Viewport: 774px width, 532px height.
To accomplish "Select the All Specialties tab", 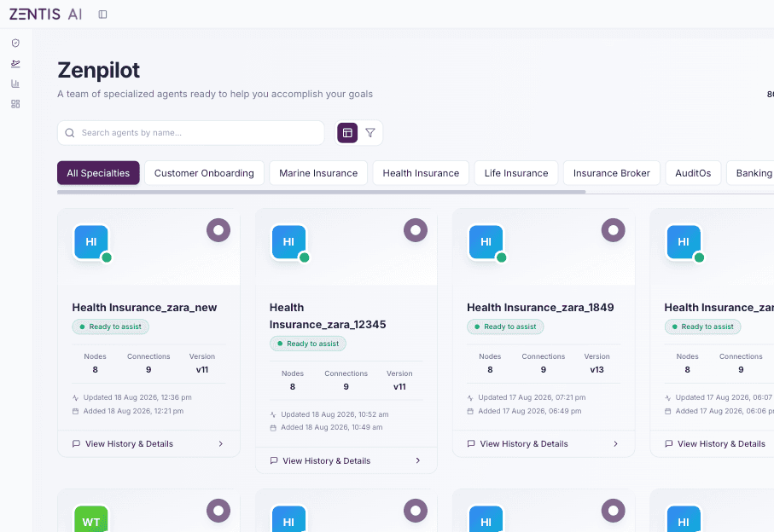I will [x=98, y=173].
